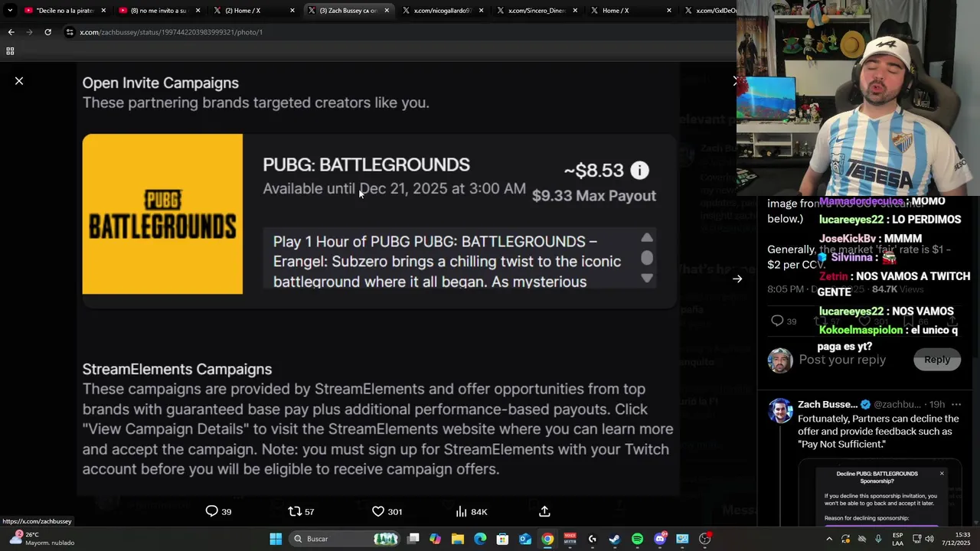Switch to the "Decile no a la pirate" YouTube tab
The image size is (980, 551).
(x=65, y=11)
